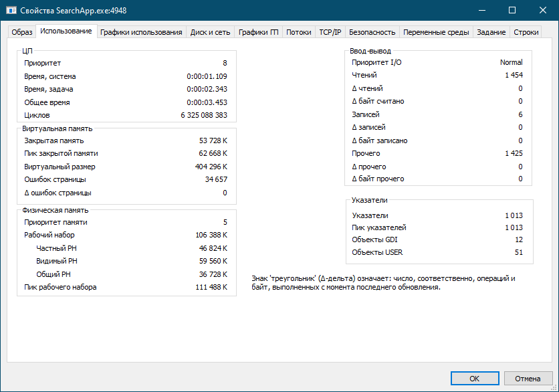Select the Виртуальный размер value 404 296 K

point(211,167)
